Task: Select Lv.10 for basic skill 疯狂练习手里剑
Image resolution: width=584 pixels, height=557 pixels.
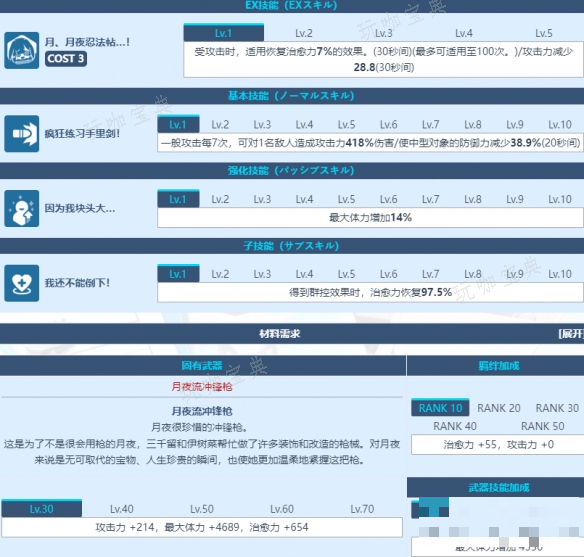Action: 560,124
